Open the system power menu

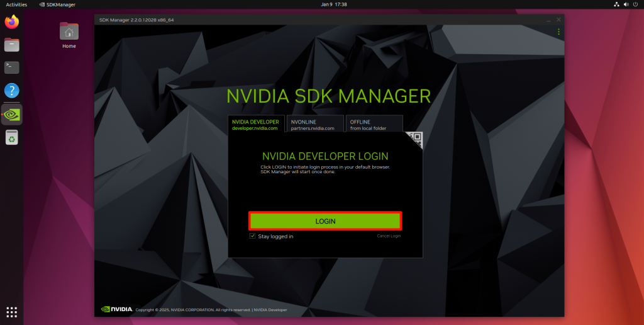coord(634,4)
